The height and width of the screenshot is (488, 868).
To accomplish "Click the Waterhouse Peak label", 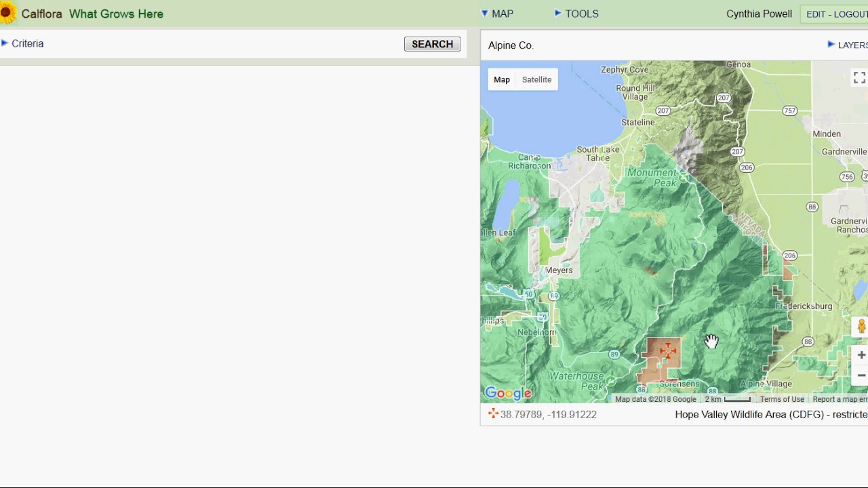I will 576,381.
